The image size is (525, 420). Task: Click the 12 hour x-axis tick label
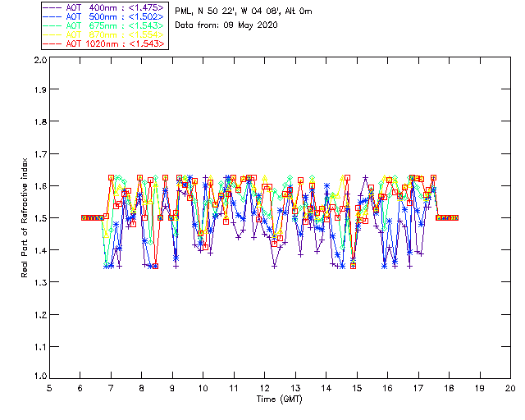pos(264,389)
